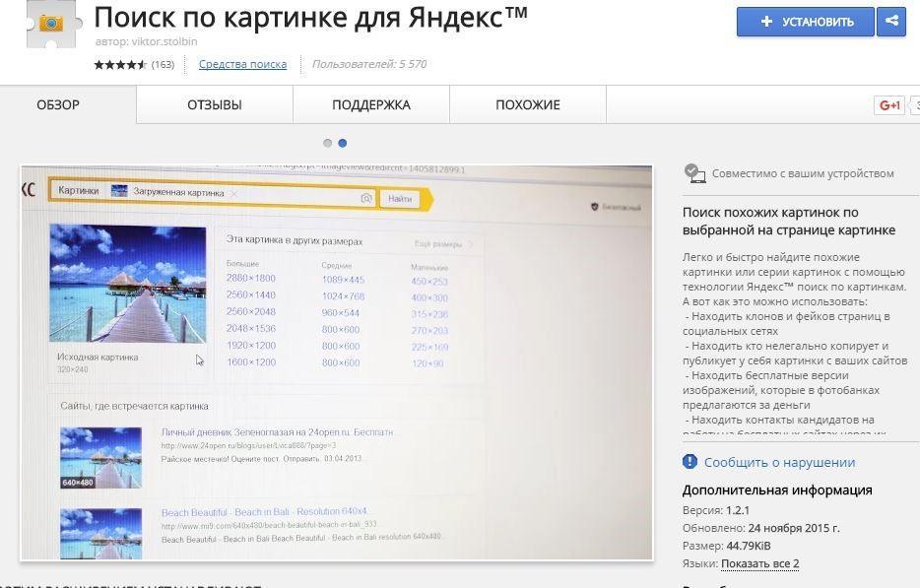This screenshot has height=588, width=920.
Task: Open the Похожие tab
Action: [x=528, y=105]
